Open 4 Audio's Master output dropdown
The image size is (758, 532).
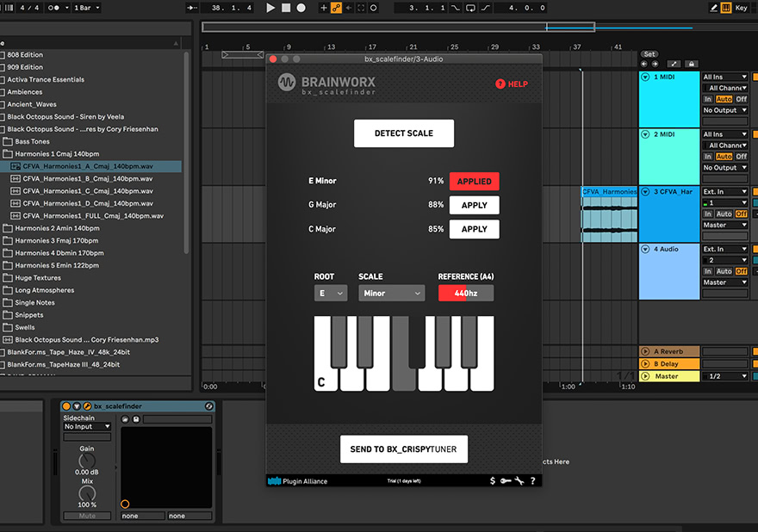(724, 282)
